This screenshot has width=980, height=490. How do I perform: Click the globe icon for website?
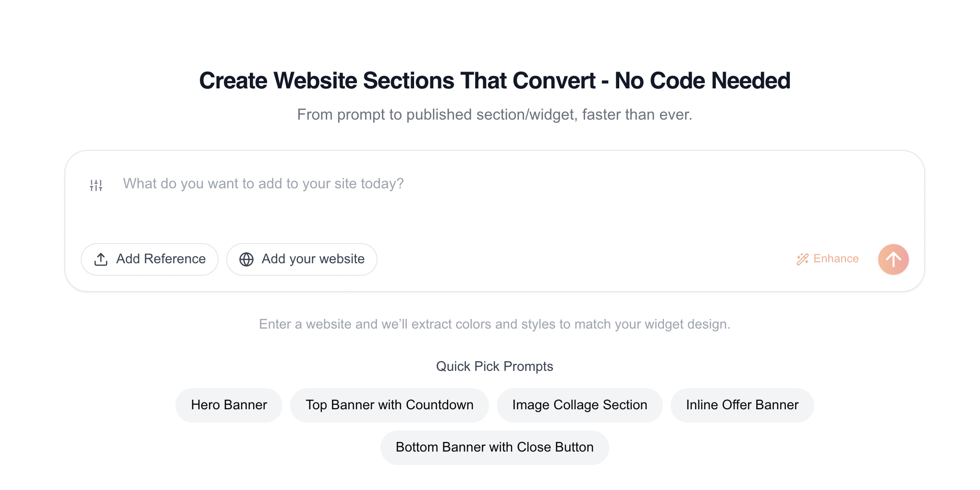246,259
